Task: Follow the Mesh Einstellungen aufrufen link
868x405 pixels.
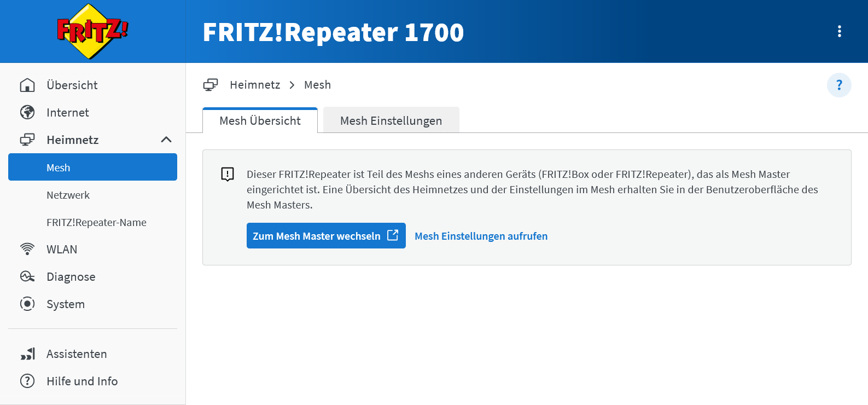Action: [481, 236]
